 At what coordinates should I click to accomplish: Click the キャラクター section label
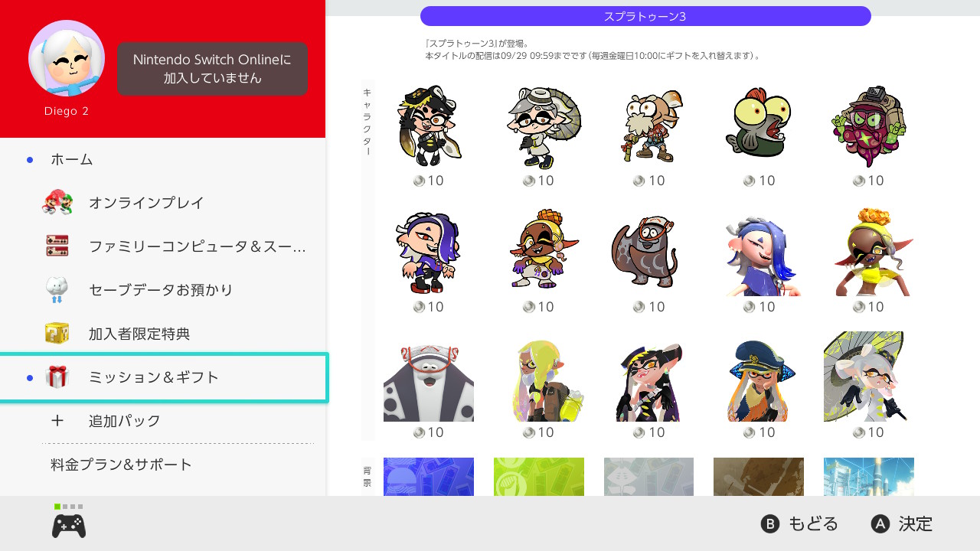point(367,121)
